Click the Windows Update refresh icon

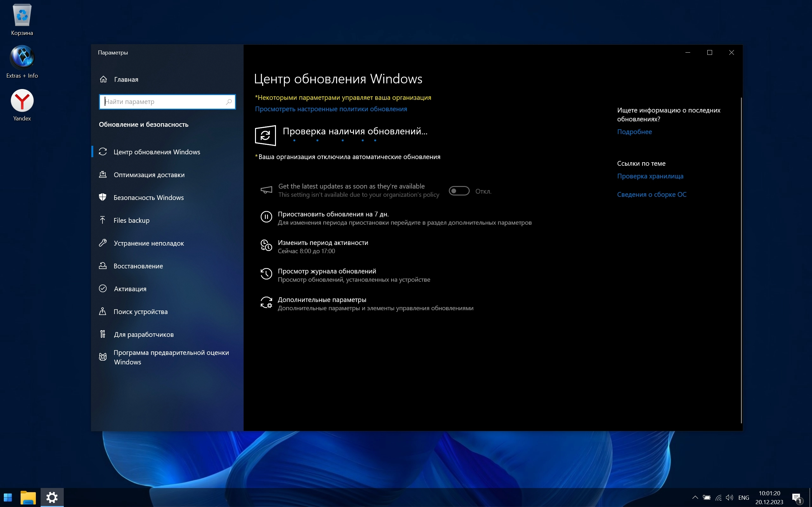click(x=265, y=136)
